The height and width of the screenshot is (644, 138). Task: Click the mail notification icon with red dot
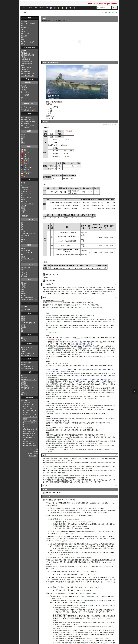(x=106, y=12)
